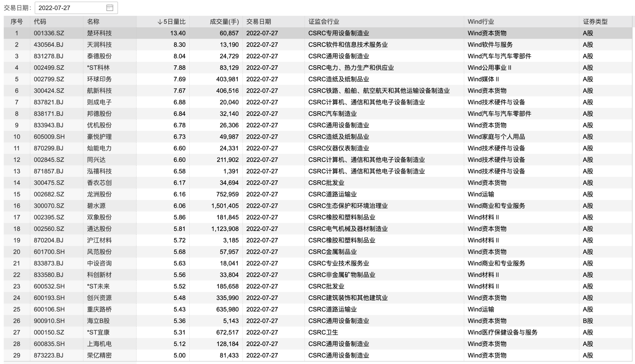Click the 中设咨询 name cell
Viewport: 635px width, 364px height.
pos(99,263)
